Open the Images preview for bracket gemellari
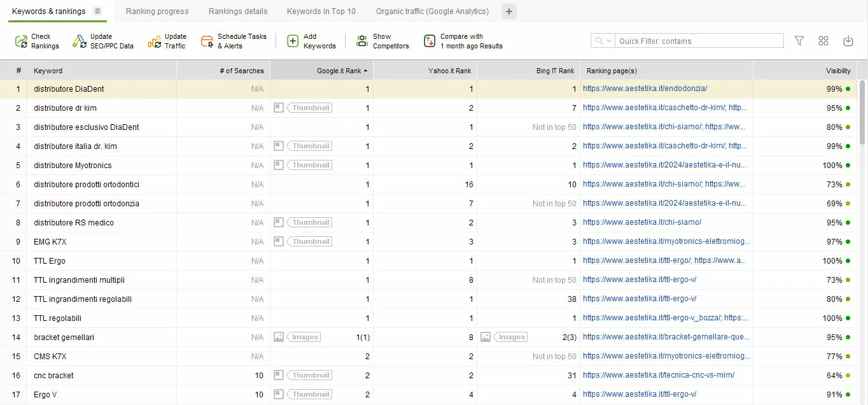This screenshot has width=868, height=405. (x=305, y=337)
